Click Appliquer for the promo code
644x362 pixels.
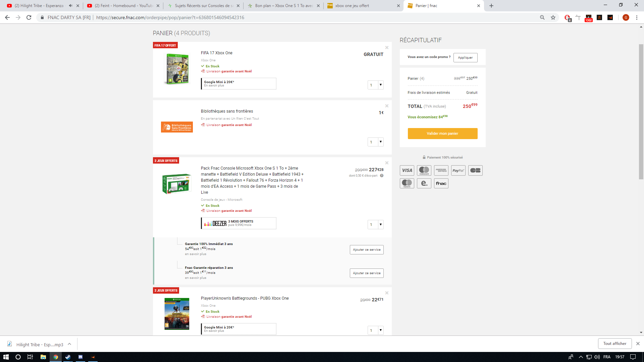(465, 58)
